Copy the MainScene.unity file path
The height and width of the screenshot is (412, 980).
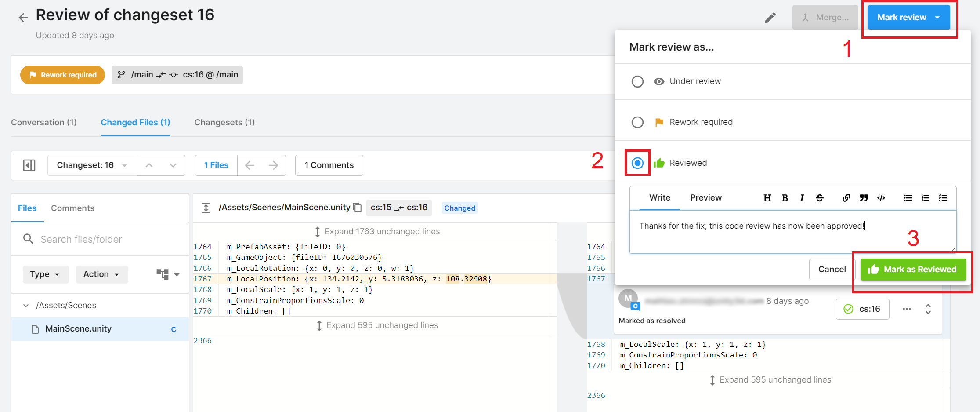click(358, 208)
